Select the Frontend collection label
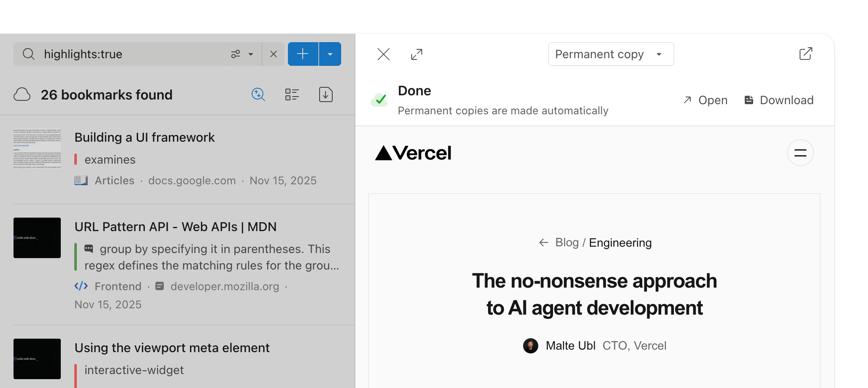 118,286
